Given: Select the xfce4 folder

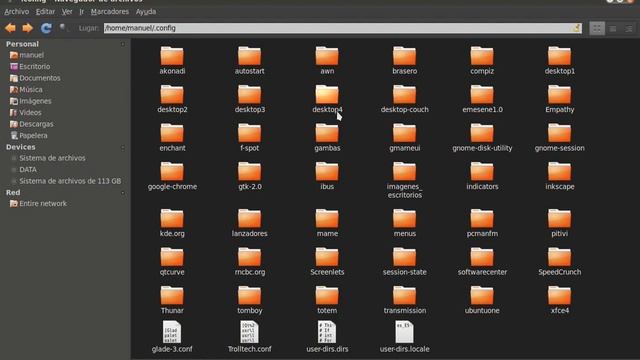Looking at the screenshot, I should [x=560, y=300].
